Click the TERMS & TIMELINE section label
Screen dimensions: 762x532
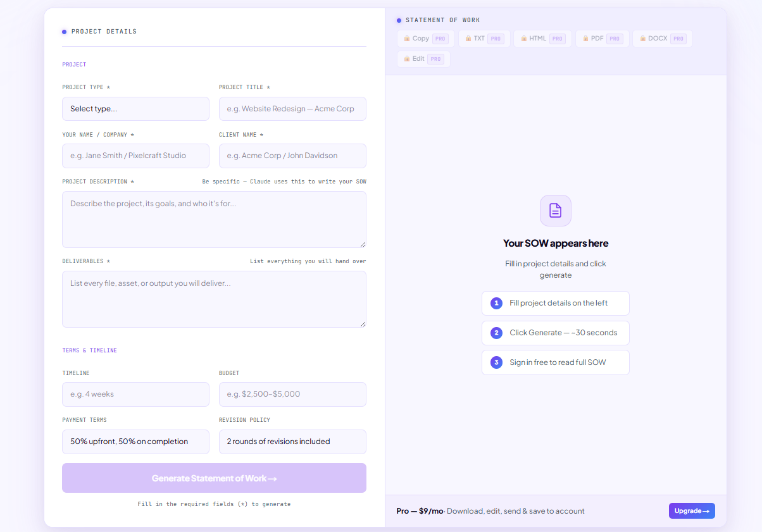[89, 350]
